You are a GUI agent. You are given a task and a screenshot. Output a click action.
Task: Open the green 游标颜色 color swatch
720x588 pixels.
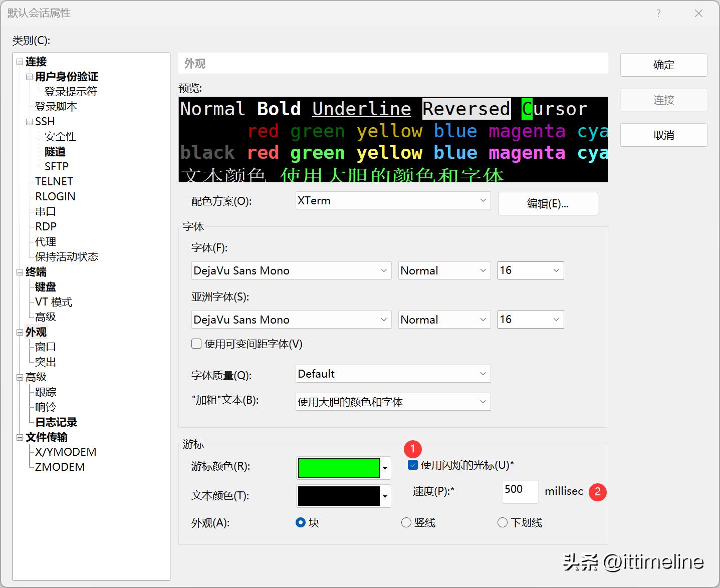click(x=339, y=468)
